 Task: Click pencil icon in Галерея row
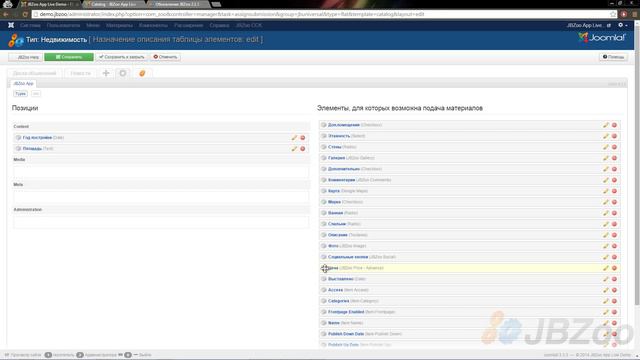click(x=606, y=158)
